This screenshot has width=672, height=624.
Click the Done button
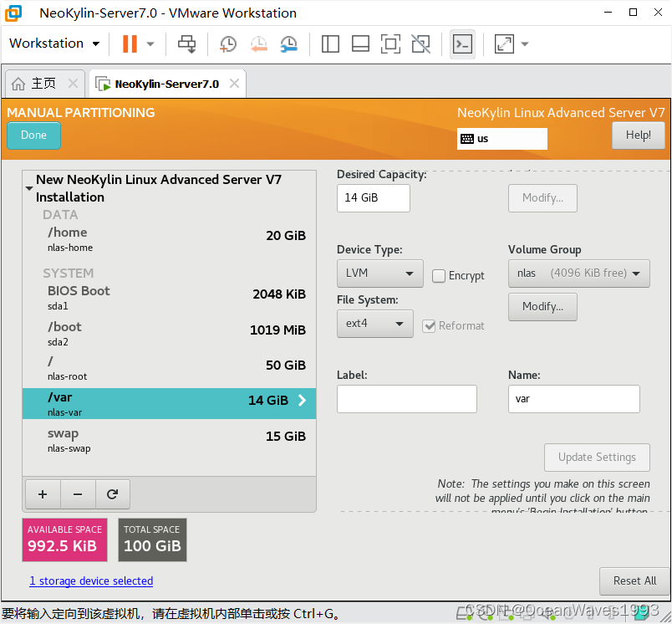pyautogui.click(x=34, y=136)
